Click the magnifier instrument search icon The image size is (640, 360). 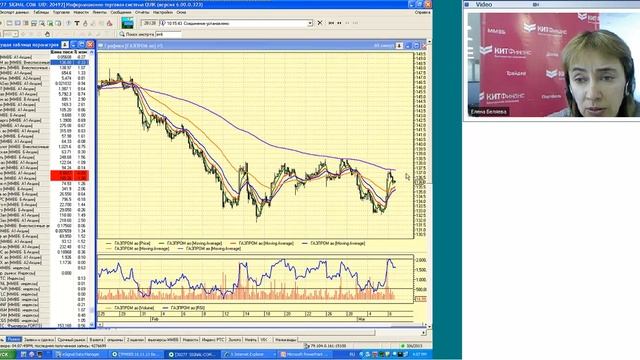122,34
